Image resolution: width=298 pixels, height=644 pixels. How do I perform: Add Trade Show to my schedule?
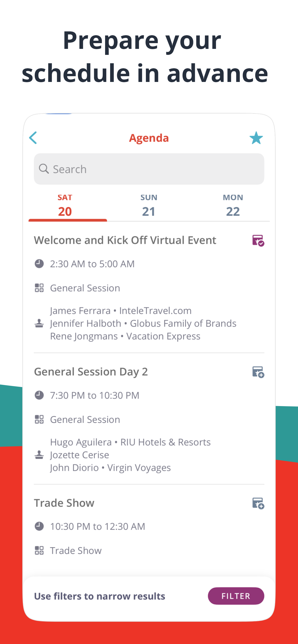258,503
